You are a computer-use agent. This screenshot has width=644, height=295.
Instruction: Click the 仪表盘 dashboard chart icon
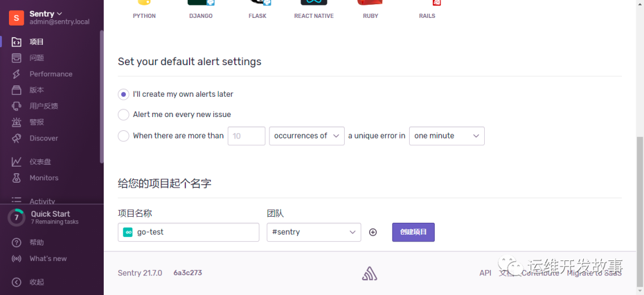pyautogui.click(x=17, y=162)
